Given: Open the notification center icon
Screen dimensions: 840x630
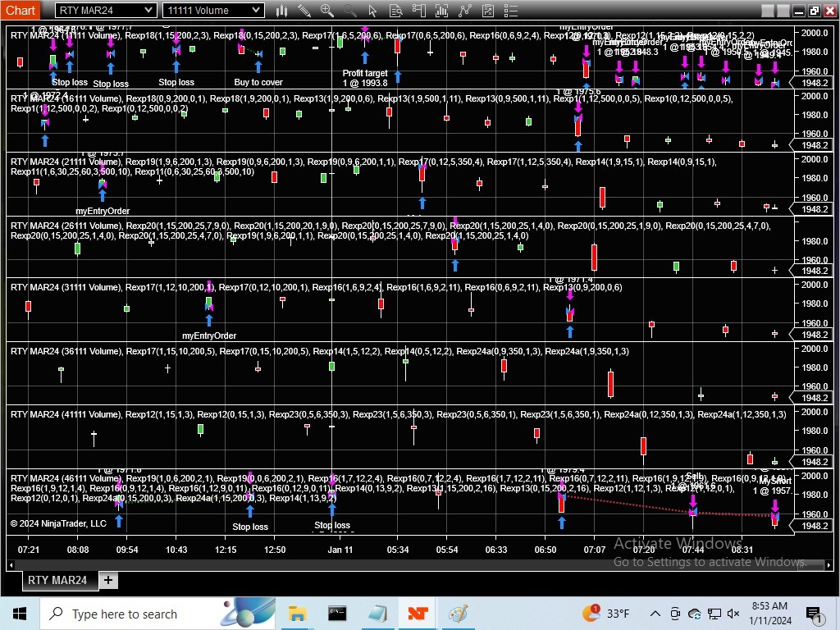Looking at the screenshot, I should pos(815,614).
